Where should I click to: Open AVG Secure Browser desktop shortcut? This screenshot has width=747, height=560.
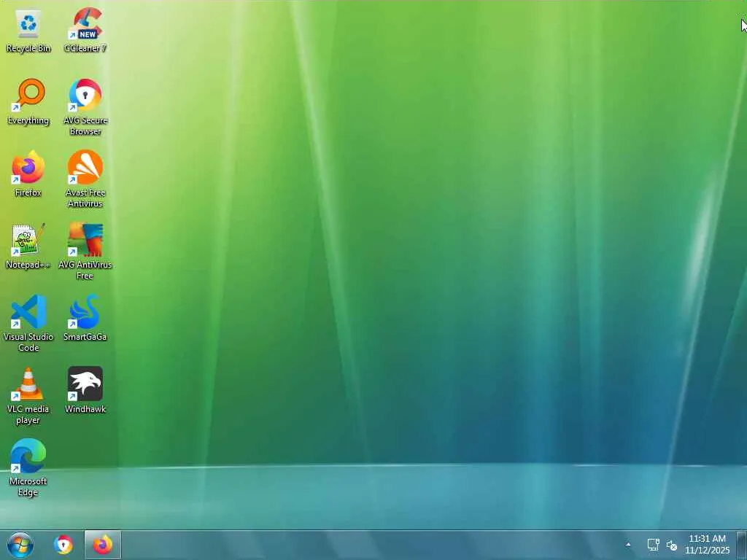tap(85, 108)
